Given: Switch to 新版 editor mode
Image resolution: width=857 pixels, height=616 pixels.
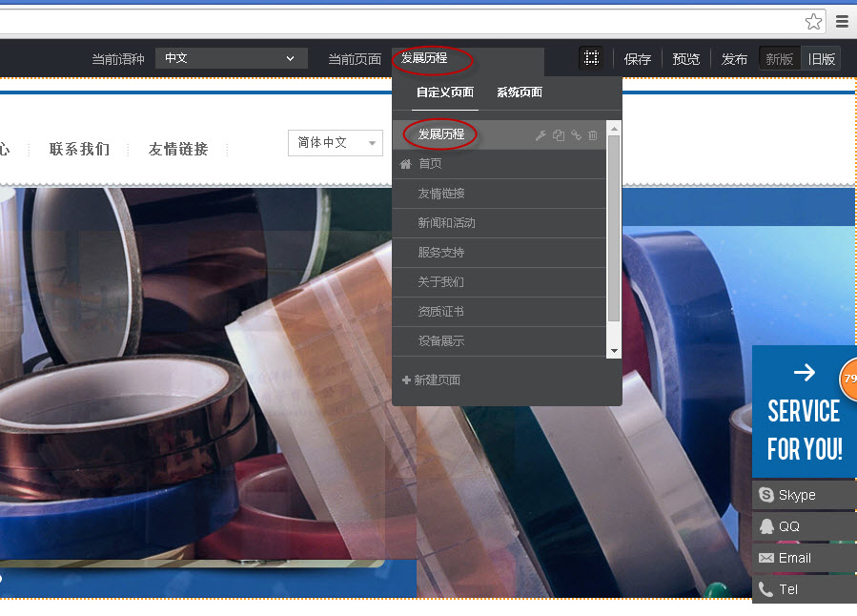Looking at the screenshot, I should point(779,58).
